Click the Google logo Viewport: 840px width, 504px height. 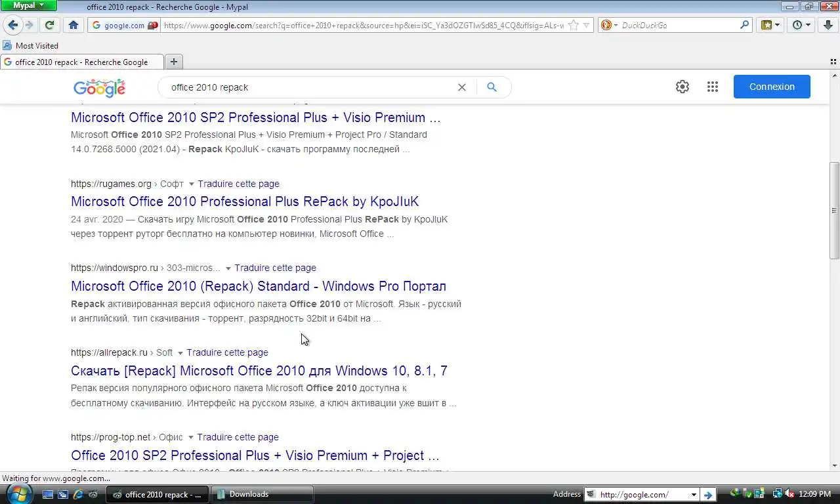pyautogui.click(x=99, y=87)
